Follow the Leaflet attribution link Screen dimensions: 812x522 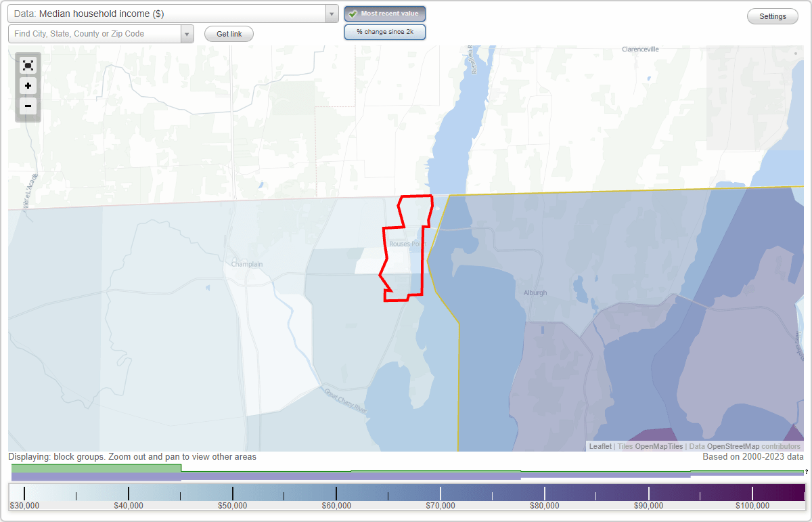[x=600, y=446]
